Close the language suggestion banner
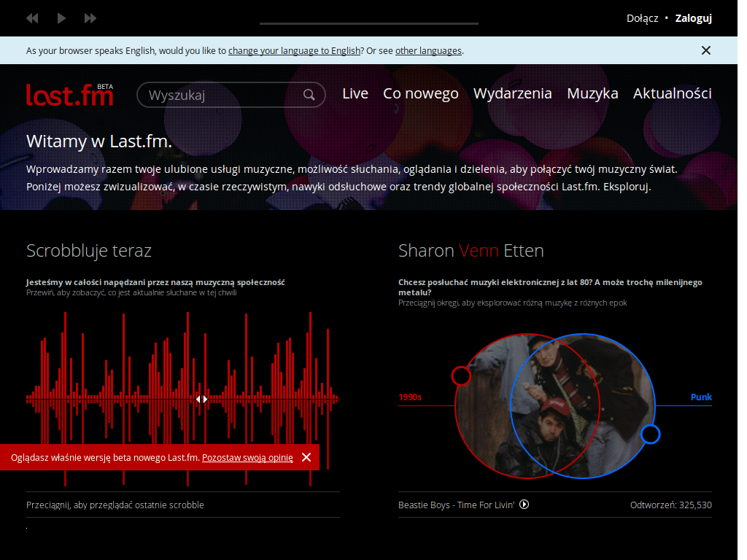747x560 pixels. [706, 50]
